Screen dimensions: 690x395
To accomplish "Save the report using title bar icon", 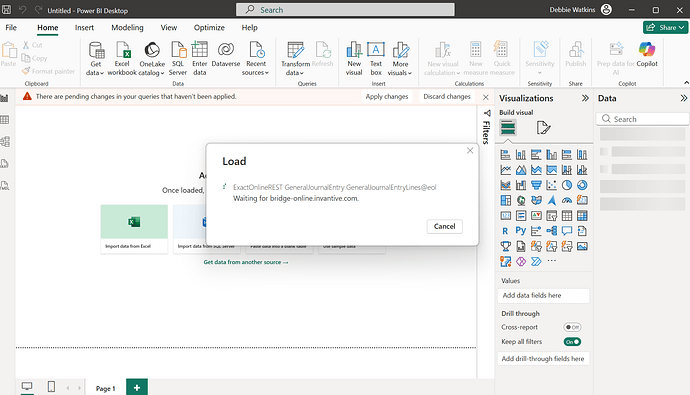I will pyautogui.click(x=7, y=10).
